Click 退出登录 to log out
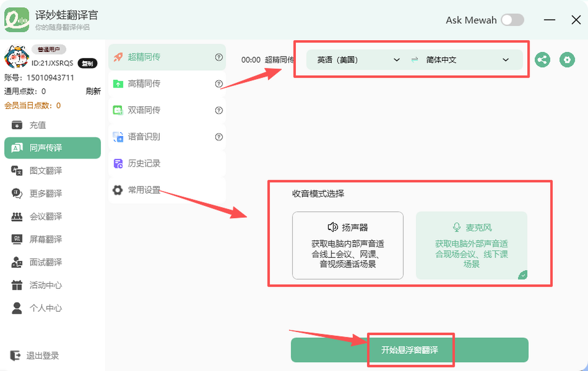This screenshot has width=588, height=371. pyautogui.click(x=42, y=356)
